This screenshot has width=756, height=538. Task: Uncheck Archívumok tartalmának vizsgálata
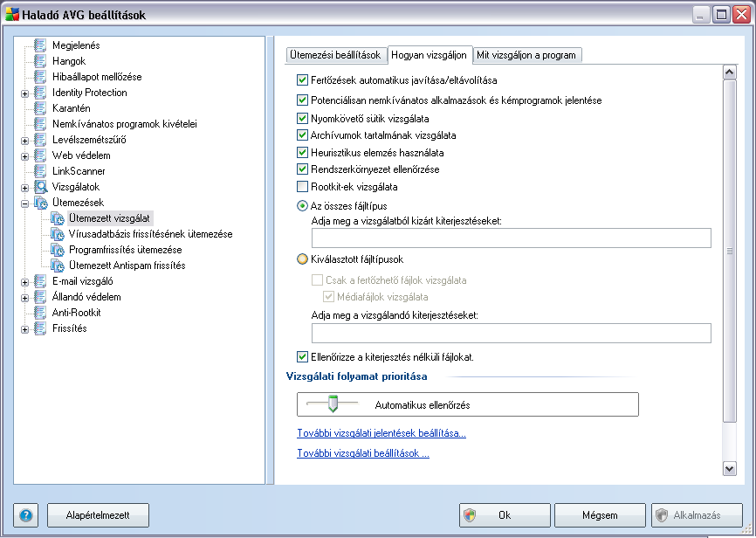pos(302,135)
